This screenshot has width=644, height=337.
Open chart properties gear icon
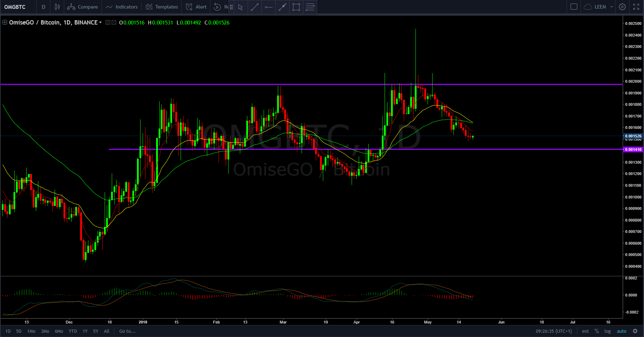(x=622, y=7)
